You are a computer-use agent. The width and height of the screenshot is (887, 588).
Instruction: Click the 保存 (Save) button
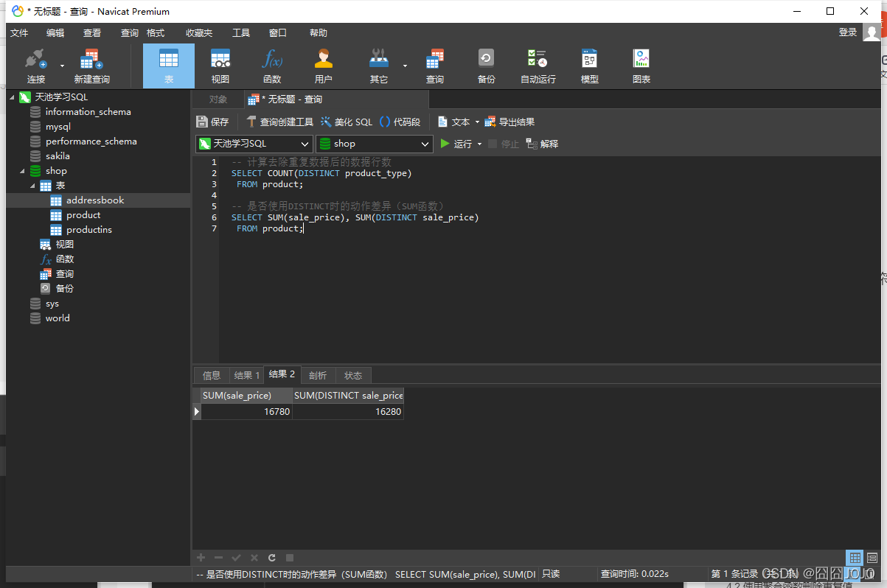[x=213, y=122]
